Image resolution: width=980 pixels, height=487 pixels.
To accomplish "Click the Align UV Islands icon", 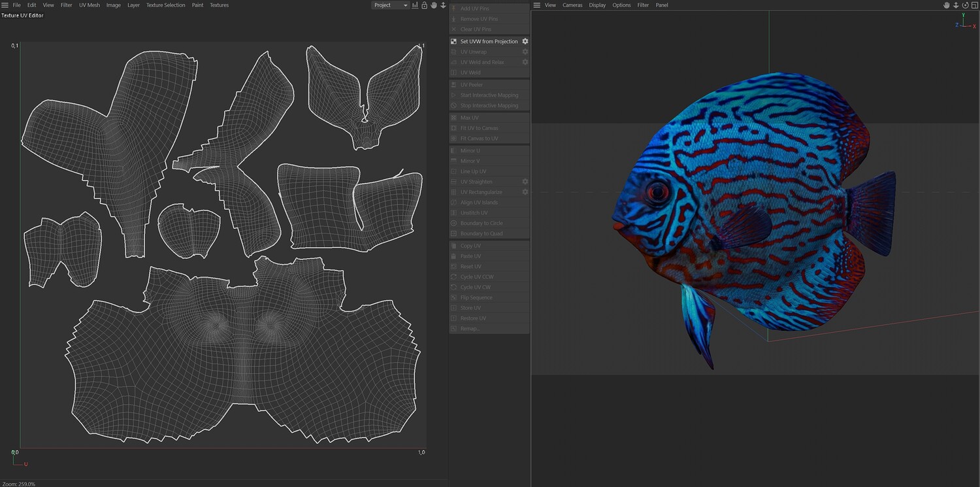I will [x=454, y=203].
